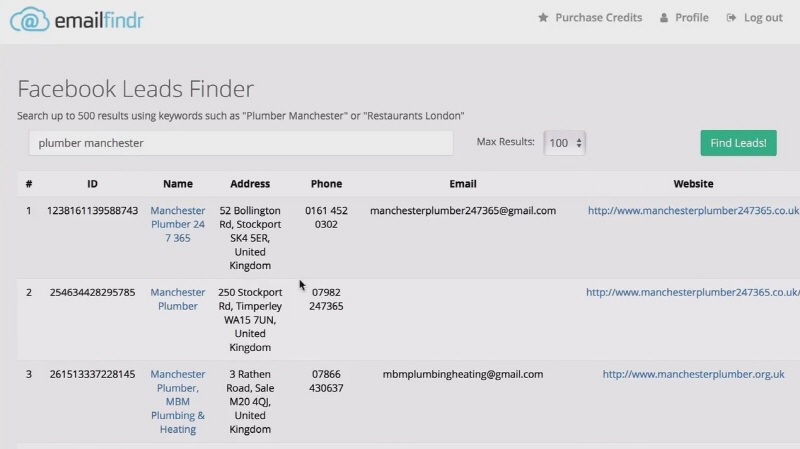Click the Phone column header
800x449 pixels.
pyautogui.click(x=327, y=184)
